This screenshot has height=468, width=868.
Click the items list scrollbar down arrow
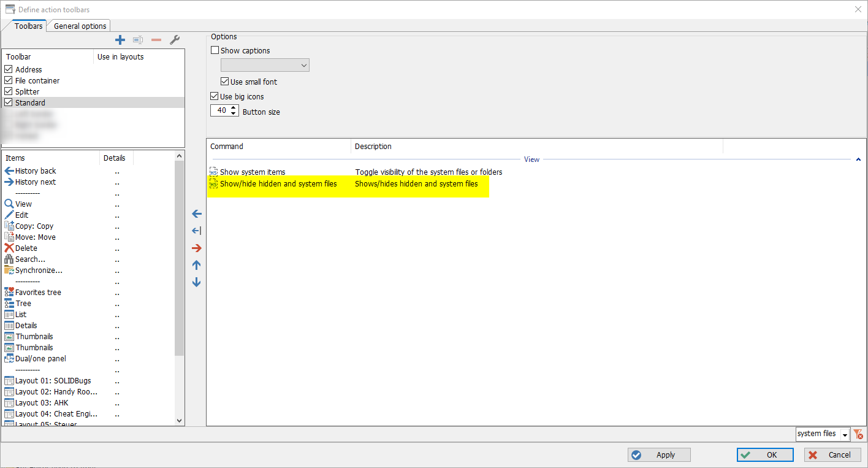[x=180, y=421]
